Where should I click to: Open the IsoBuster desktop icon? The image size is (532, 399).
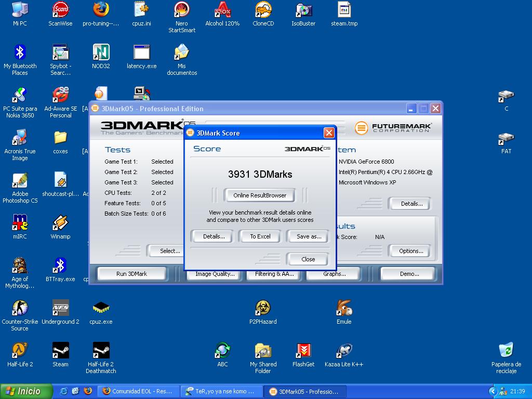[303, 10]
